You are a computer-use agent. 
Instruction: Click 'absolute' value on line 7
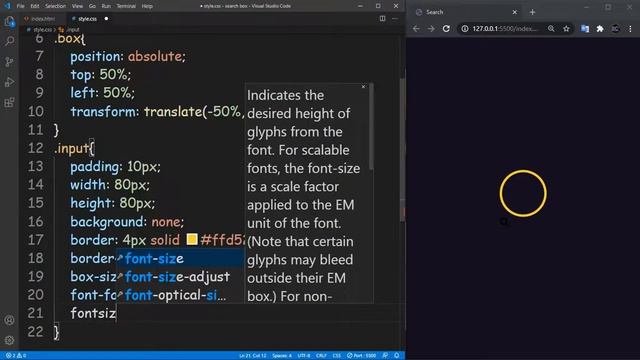click(155, 56)
